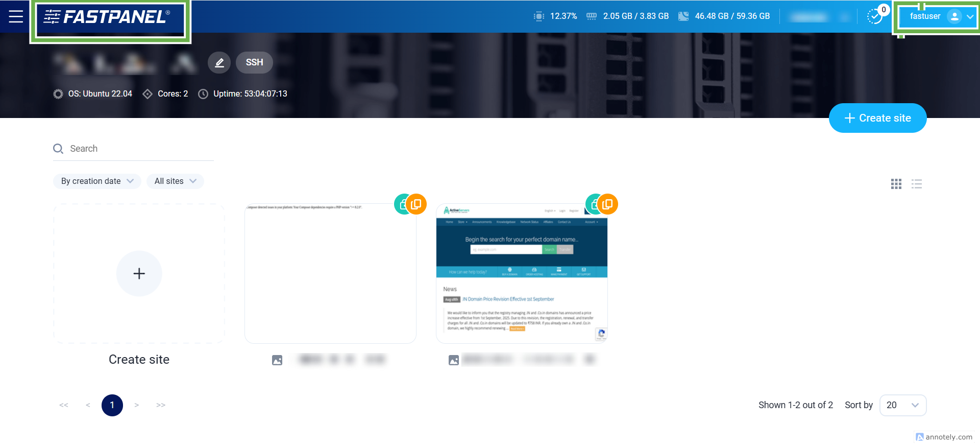Click the FASTPANEL logo
This screenshot has width=980, height=448.
point(110,17)
